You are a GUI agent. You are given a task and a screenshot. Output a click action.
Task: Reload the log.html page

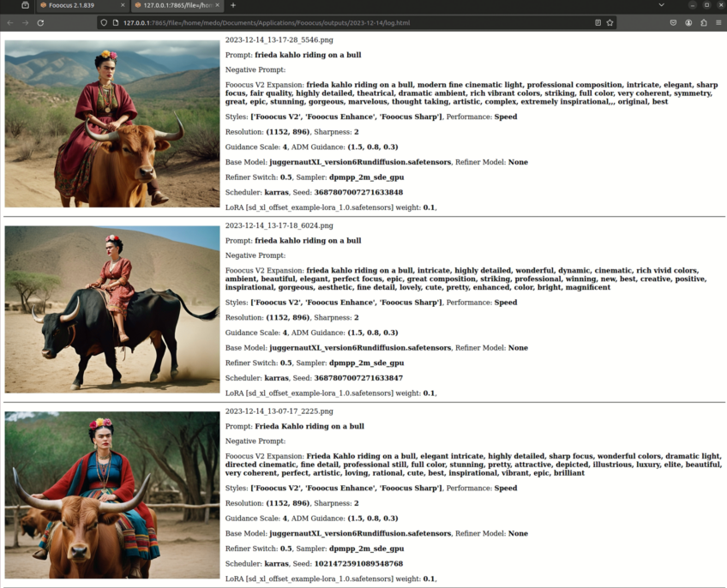(41, 23)
